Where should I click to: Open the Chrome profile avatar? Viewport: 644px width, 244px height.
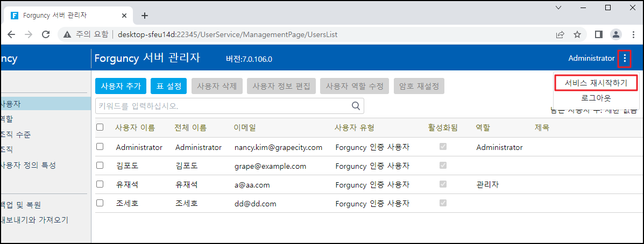click(x=615, y=34)
